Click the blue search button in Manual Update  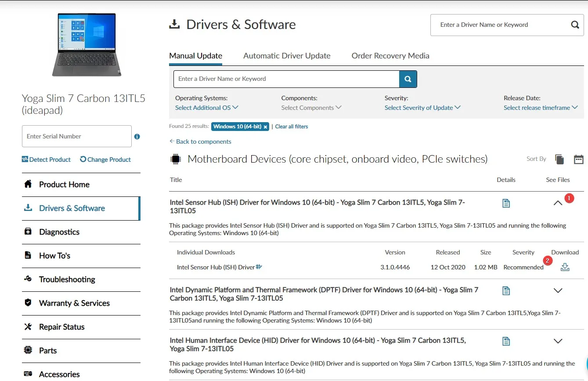click(x=408, y=79)
